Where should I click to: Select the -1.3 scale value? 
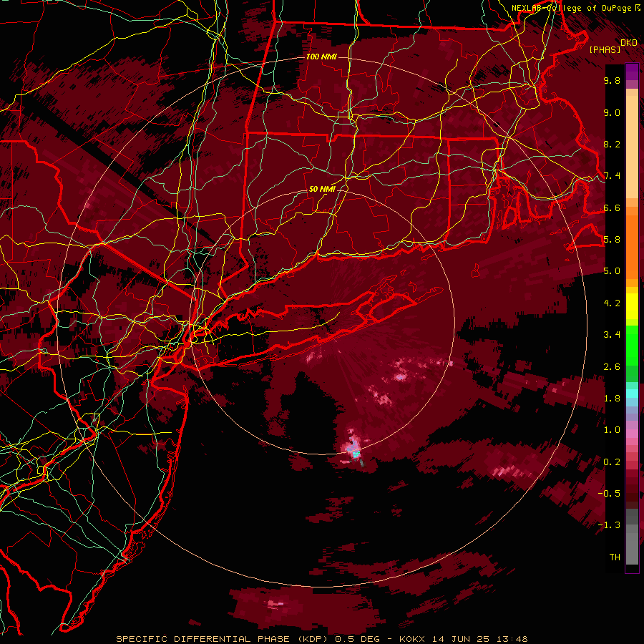tap(609, 525)
